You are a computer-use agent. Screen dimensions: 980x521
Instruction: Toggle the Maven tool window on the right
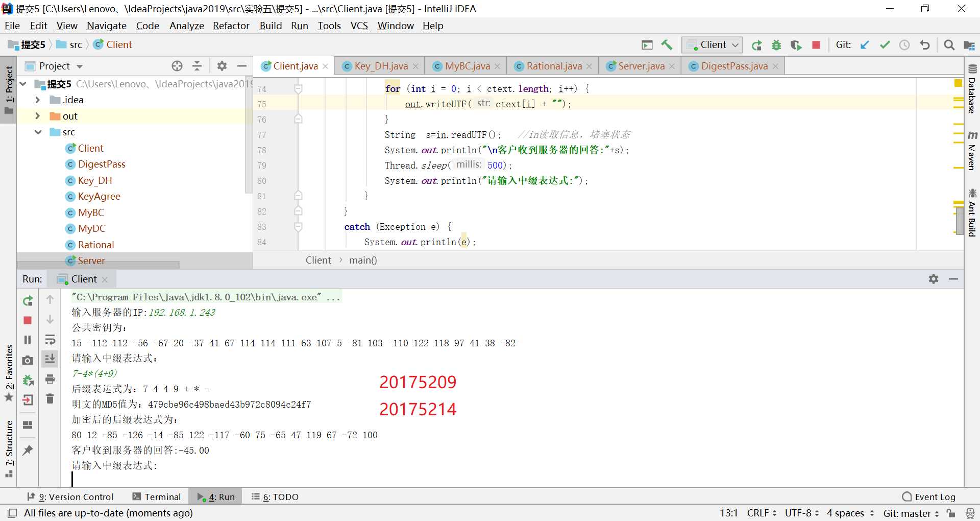coord(972,151)
